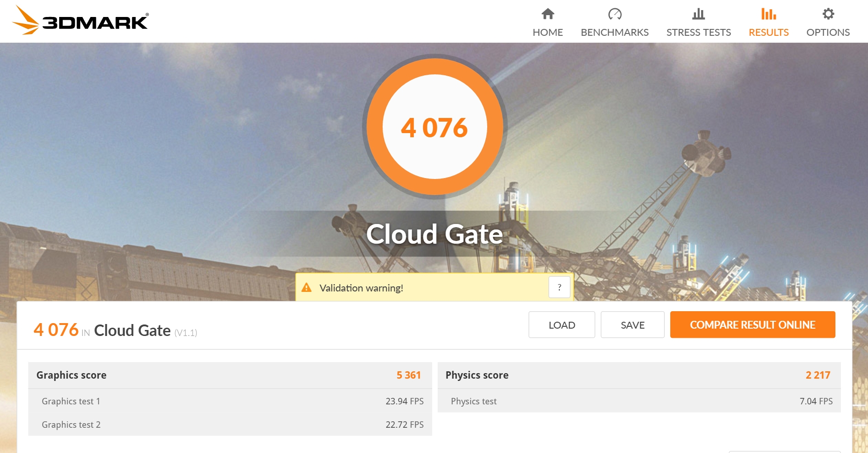This screenshot has width=868, height=453.
Task: Click COMPARE RESULT ONLINE
Action: (x=752, y=325)
